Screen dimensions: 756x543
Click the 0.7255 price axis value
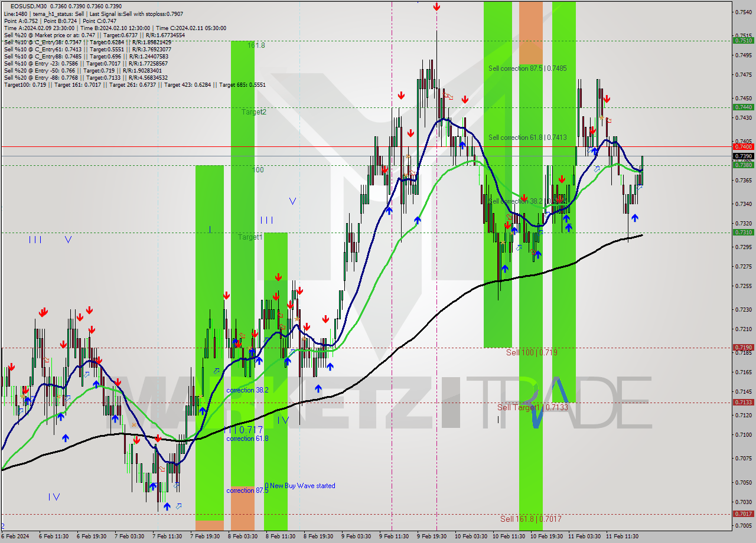(x=743, y=286)
